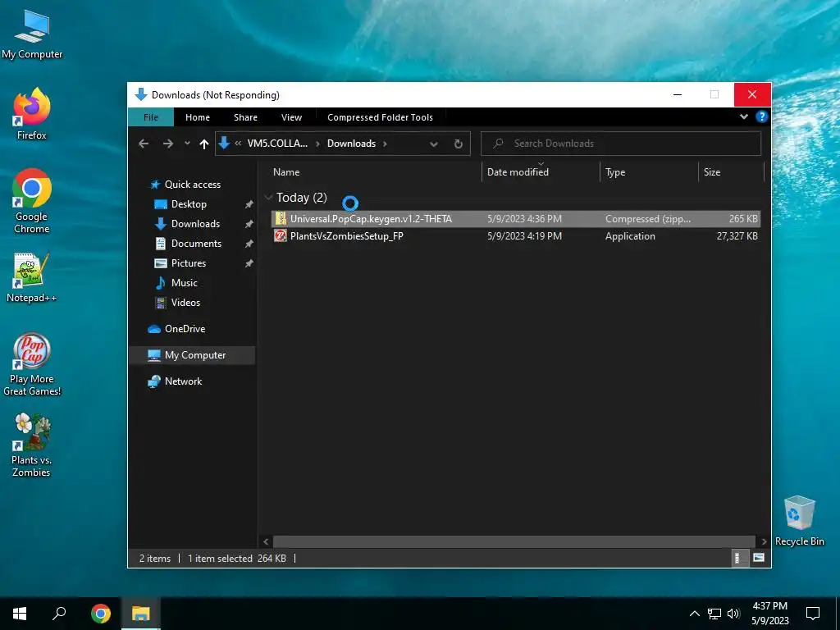The height and width of the screenshot is (630, 840).
Task: Unpin Documents from Quick access
Action: (x=249, y=244)
